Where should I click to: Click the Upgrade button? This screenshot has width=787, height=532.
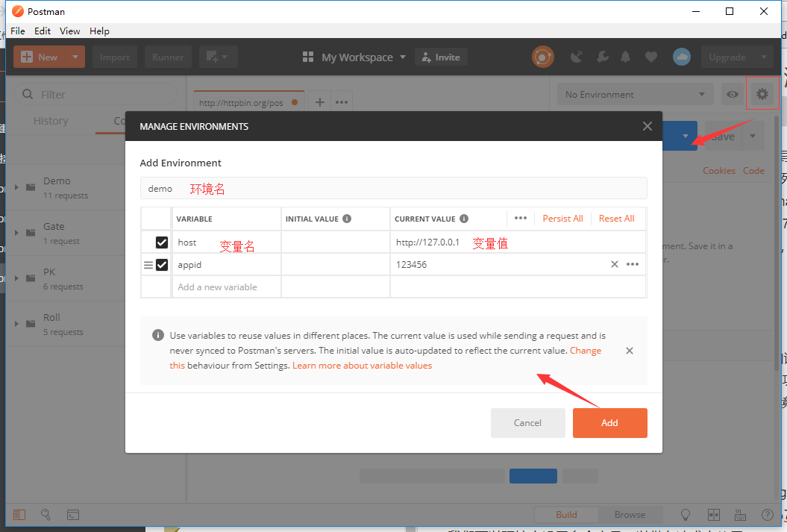[x=727, y=57]
